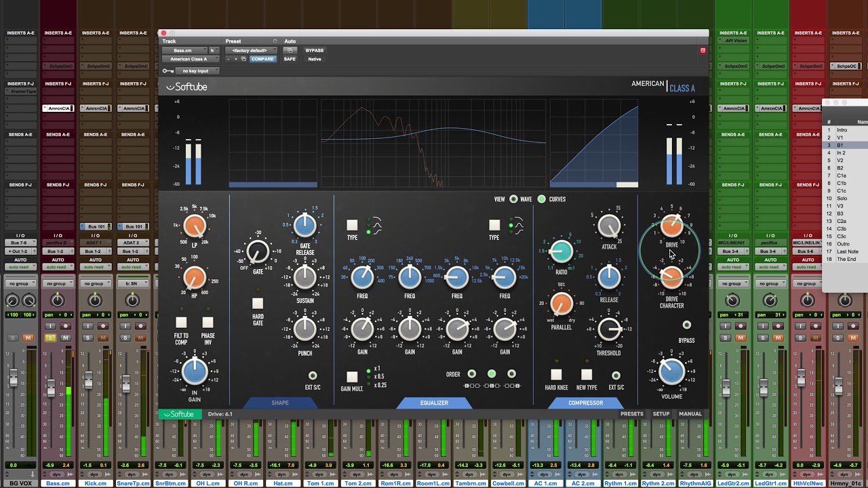Toggle the HARD KNEE switch
This screenshot has height=488, width=868.
[x=556, y=375]
